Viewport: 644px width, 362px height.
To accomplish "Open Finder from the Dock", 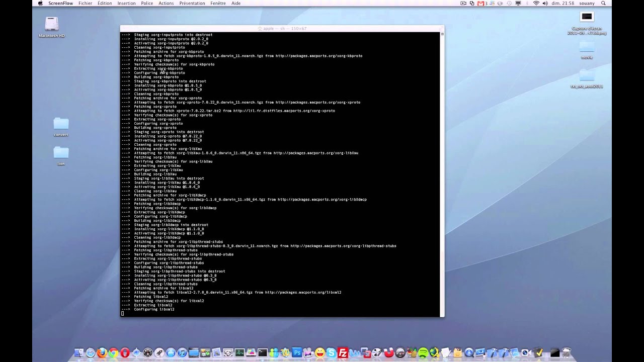I will point(78,353).
